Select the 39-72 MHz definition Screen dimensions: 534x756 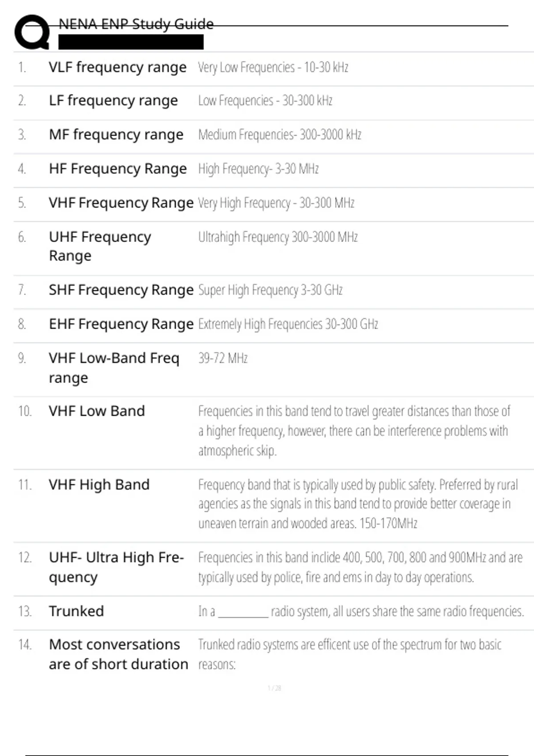[222, 358]
